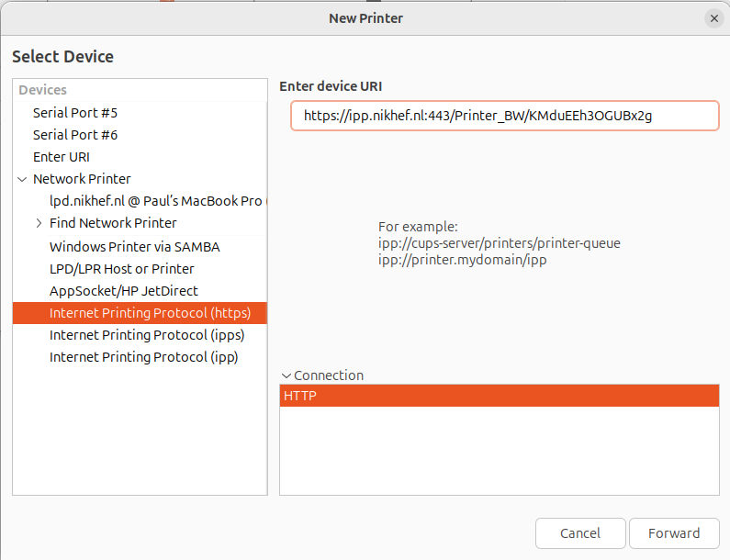Choose AppSocket/HP JetDirect option
The width and height of the screenshot is (730, 560).
coord(124,291)
